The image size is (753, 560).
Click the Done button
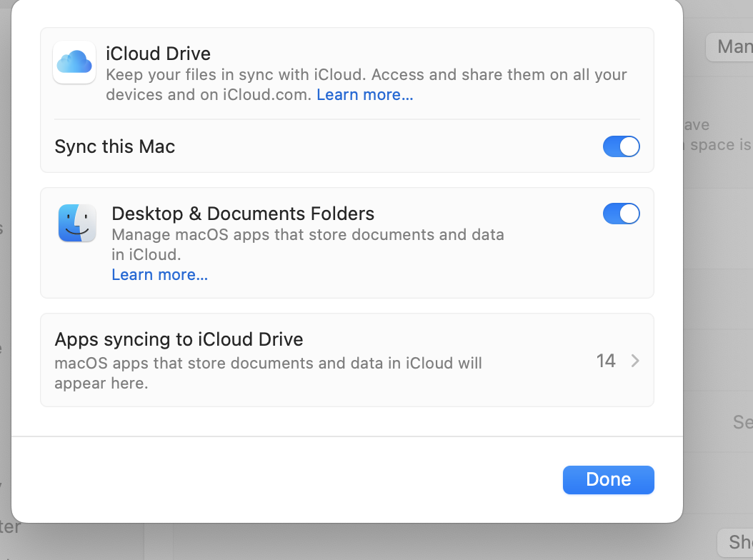608,479
